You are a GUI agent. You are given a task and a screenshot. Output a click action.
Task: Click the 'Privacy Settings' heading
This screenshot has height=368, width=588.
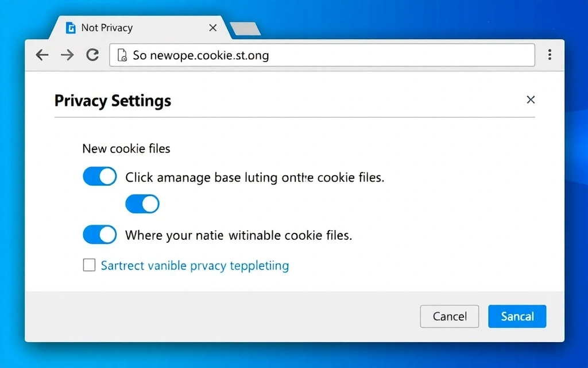click(x=113, y=101)
